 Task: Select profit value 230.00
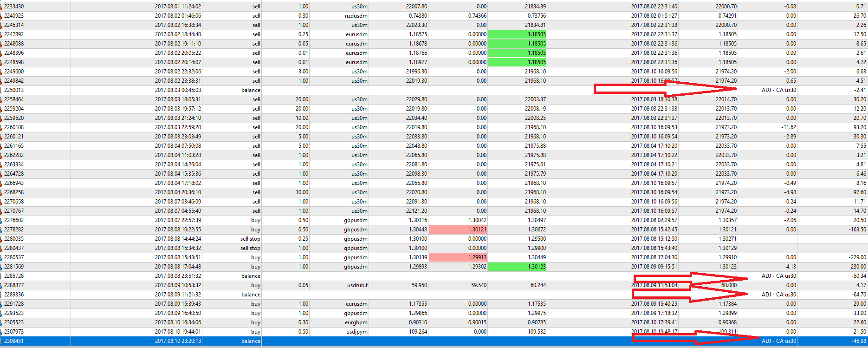pyautogui.click(x=858, y=267)
